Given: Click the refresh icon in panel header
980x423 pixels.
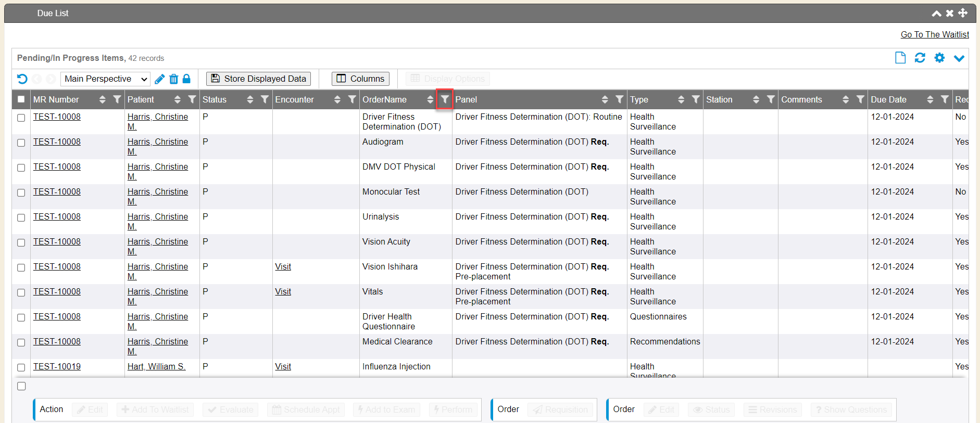Looking at the screenshot, I should coord(920,58).
